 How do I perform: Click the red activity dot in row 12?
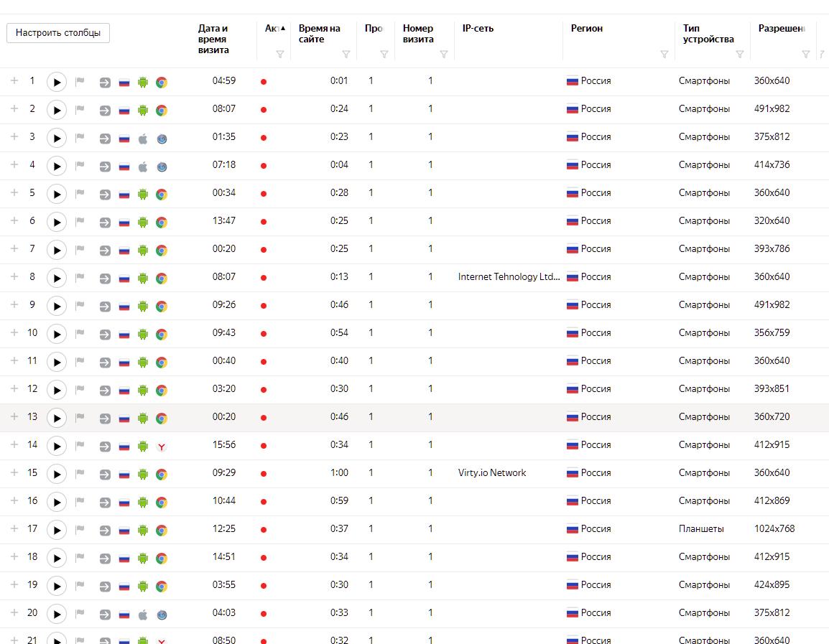pyautogui.click(x=264, y=390)
